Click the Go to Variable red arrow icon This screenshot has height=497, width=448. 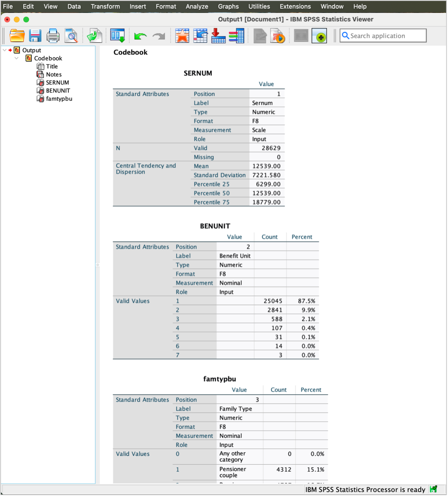tap(218, 36)
